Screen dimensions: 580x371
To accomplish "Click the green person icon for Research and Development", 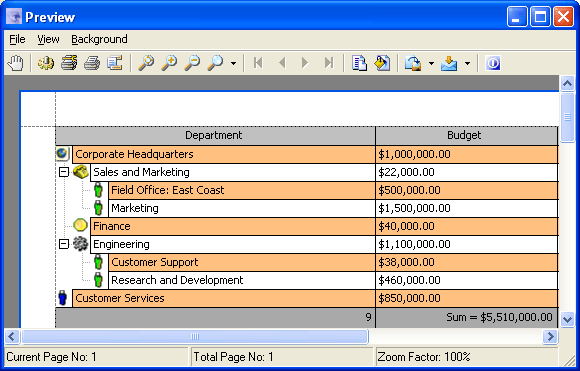I will (98, 280).
